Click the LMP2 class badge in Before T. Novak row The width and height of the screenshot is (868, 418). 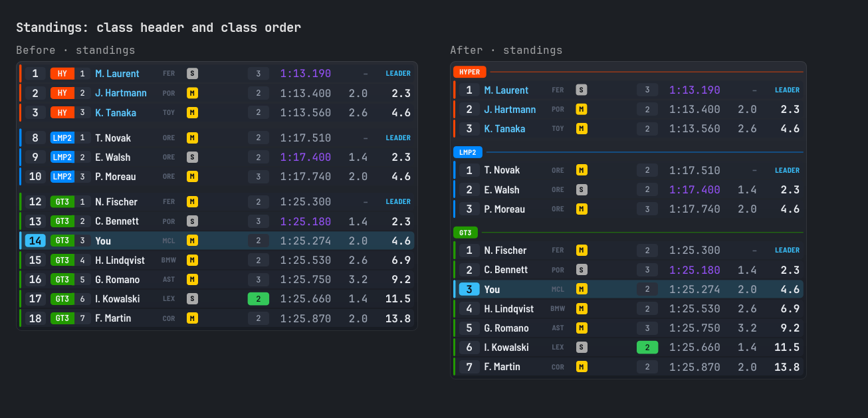[62, 138]
